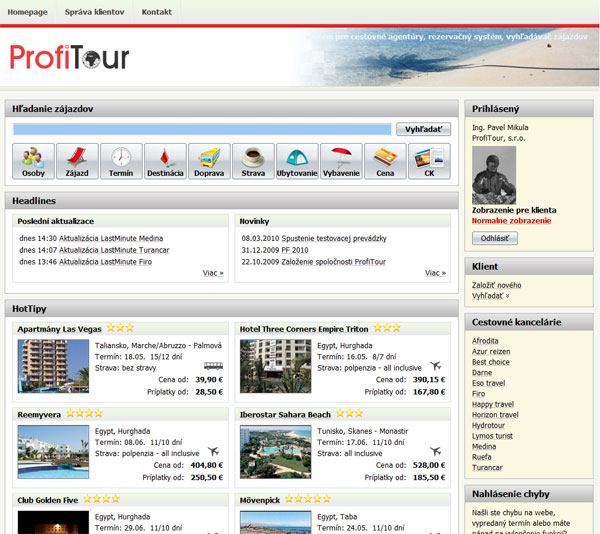Open Správa klientov menu item
Screen dimensions: 600x534
tap(95, 12)
